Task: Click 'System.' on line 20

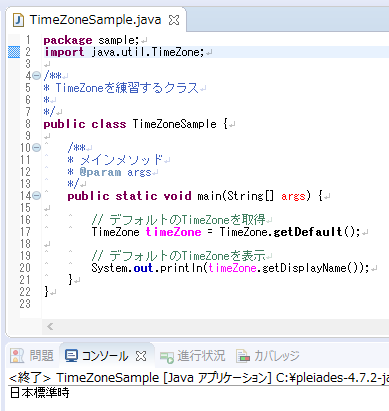Action: [x=112, y=268]
